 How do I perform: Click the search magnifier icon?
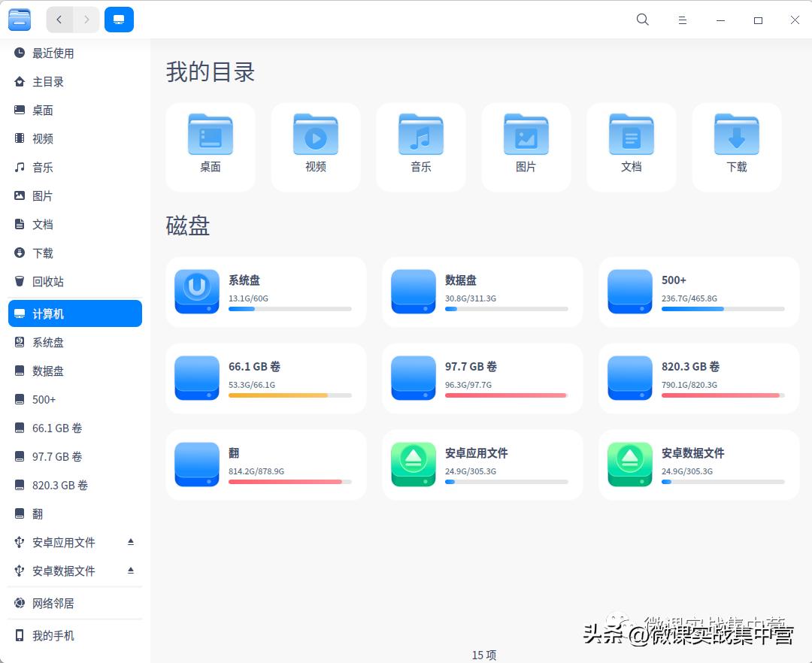coord(642,20)
